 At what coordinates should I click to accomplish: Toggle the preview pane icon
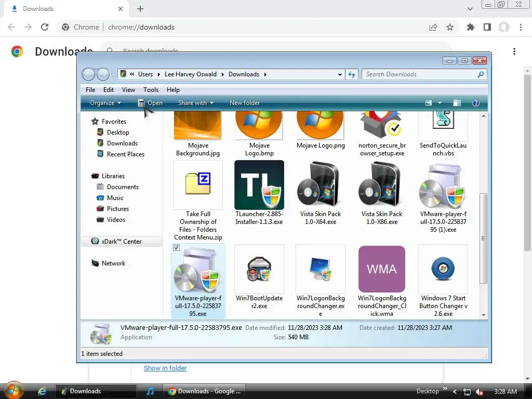(457, 103)
